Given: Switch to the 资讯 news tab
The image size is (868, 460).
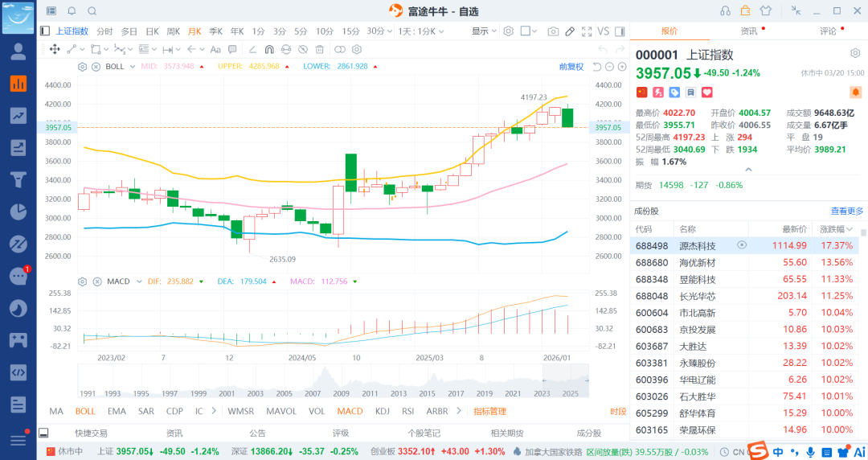Looking at the screenshot, I should click(x=748, y=31).
